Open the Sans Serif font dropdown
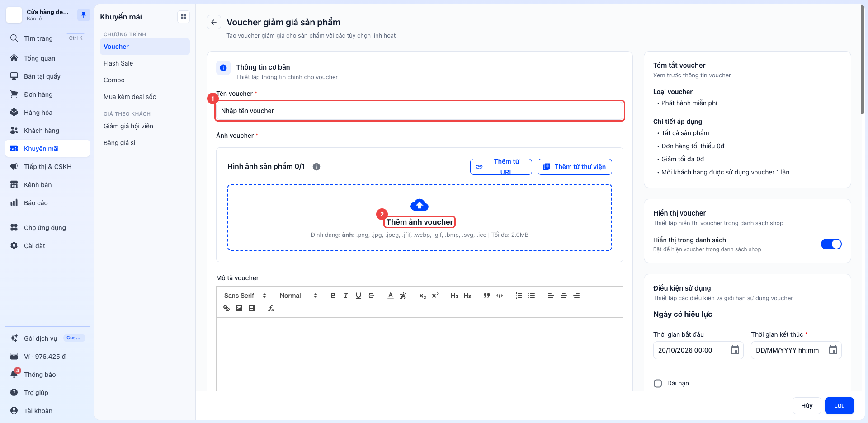The height and width of the screenshot is (423, 868). (245, 296)
